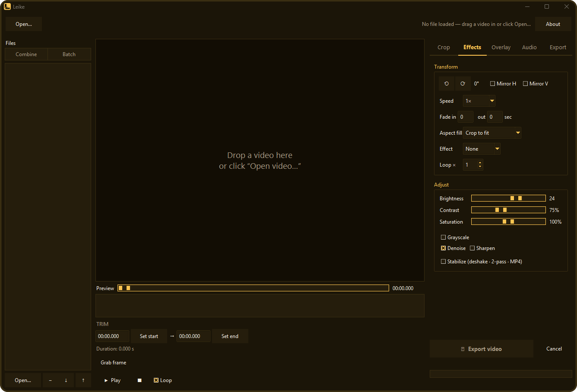577x392 pixels.
Task: Click the top Open... button
Action: click(x=24, y=24)
